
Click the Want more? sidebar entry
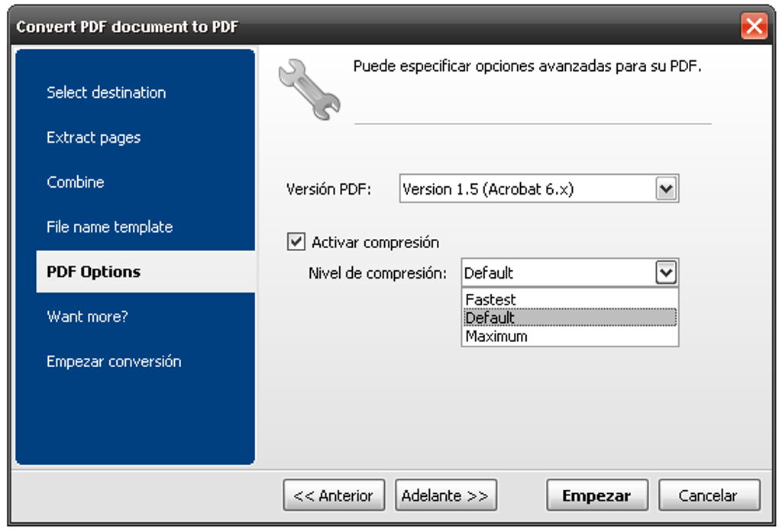tap(87, 316)
